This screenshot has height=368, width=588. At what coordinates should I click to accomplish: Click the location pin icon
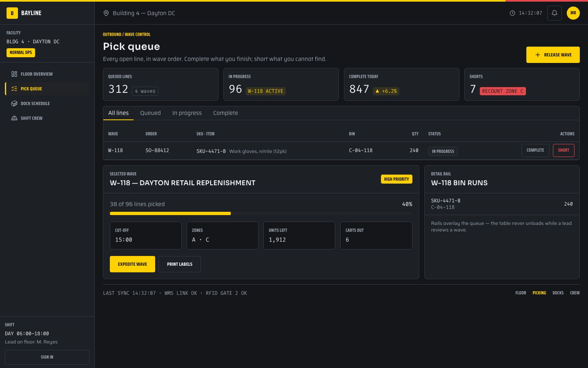click(x=106, y=13)
